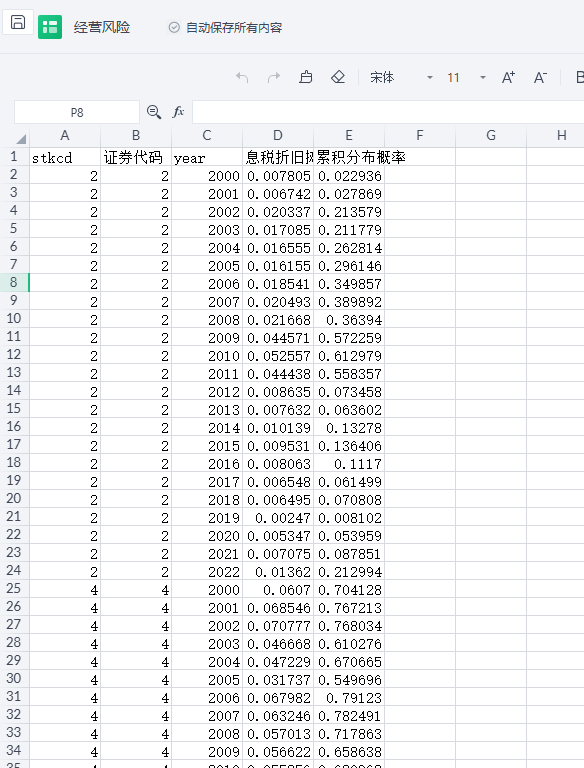This screenshot has width=584, height=768.
Task: Select the format painter tool
Action: click(x=306, y=77)
